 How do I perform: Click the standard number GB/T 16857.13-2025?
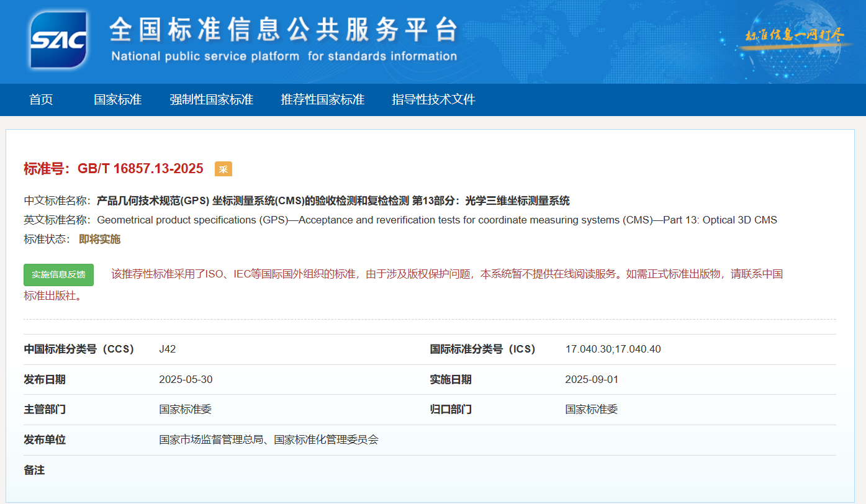tap(140, 169)
